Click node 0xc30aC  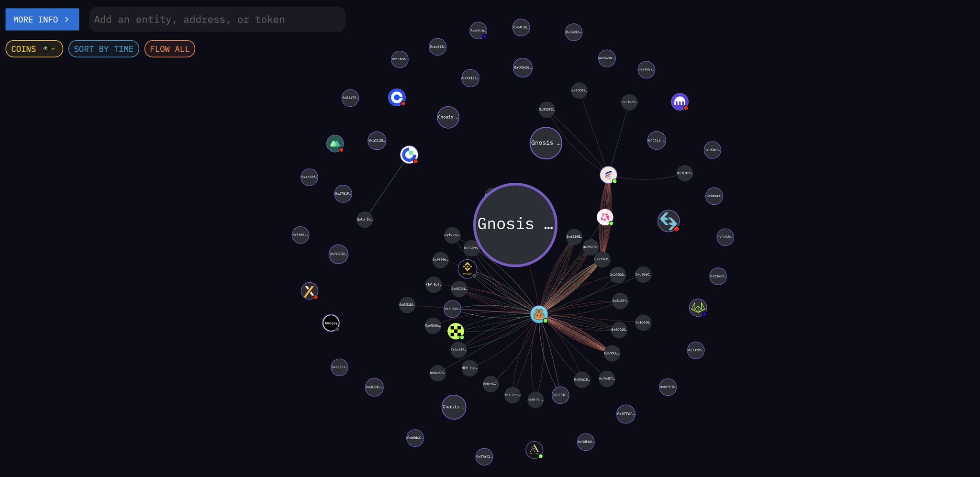pos(643,275)
